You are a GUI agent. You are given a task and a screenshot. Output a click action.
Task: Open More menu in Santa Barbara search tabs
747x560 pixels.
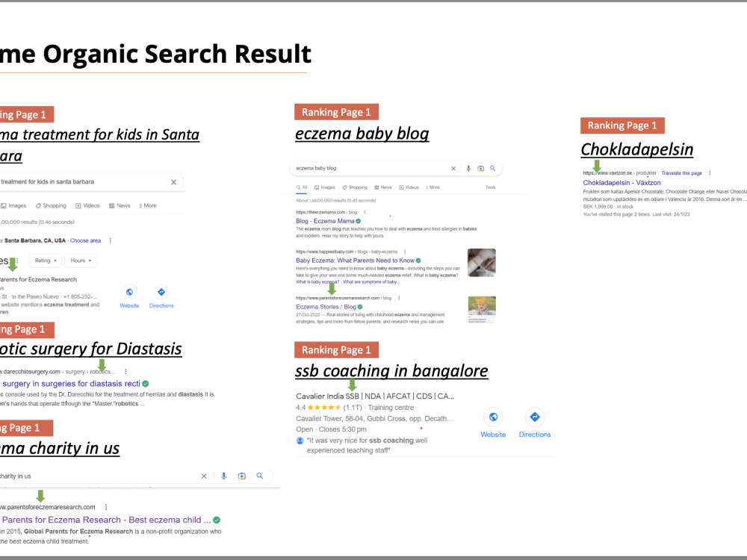(x=148, y=206)
